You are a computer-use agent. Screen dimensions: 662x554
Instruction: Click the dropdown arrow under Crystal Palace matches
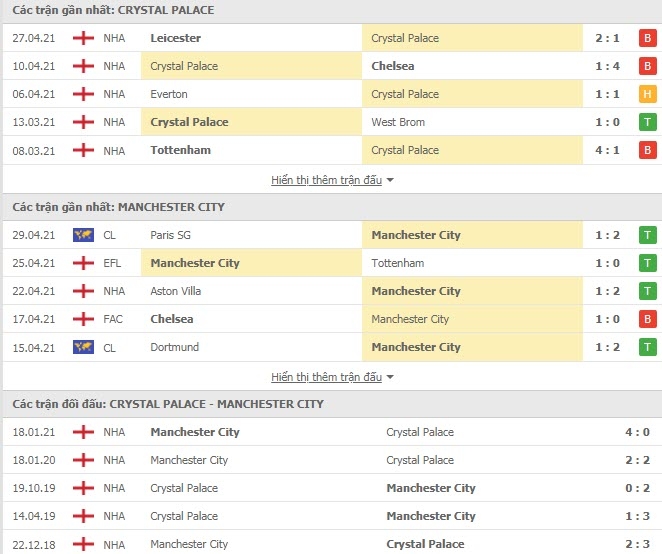pos(390,180)
